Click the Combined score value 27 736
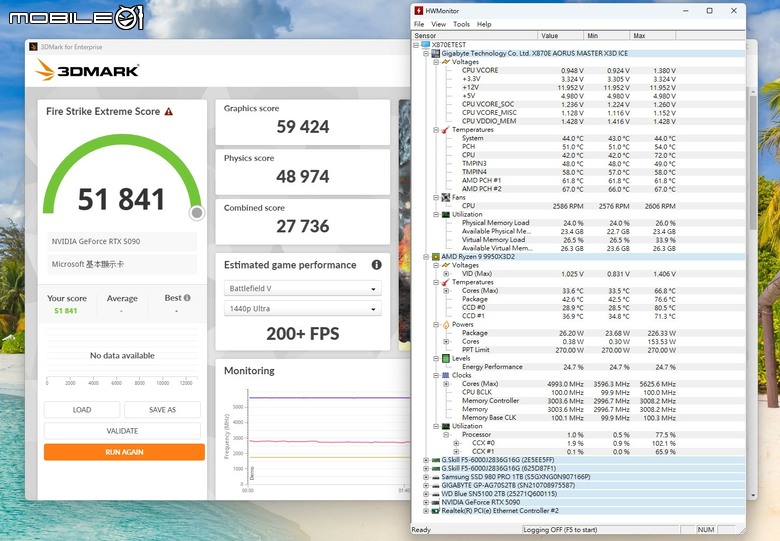 [302, 226]
